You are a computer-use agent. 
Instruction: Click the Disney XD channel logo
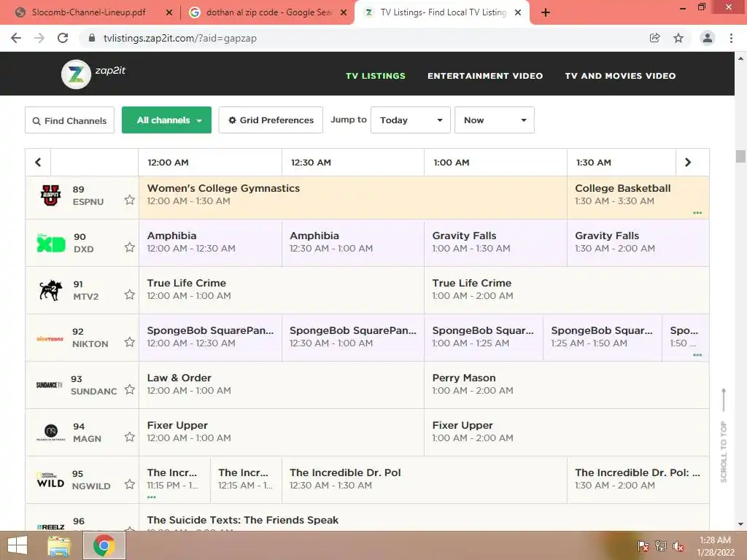(x=51, y=243)
